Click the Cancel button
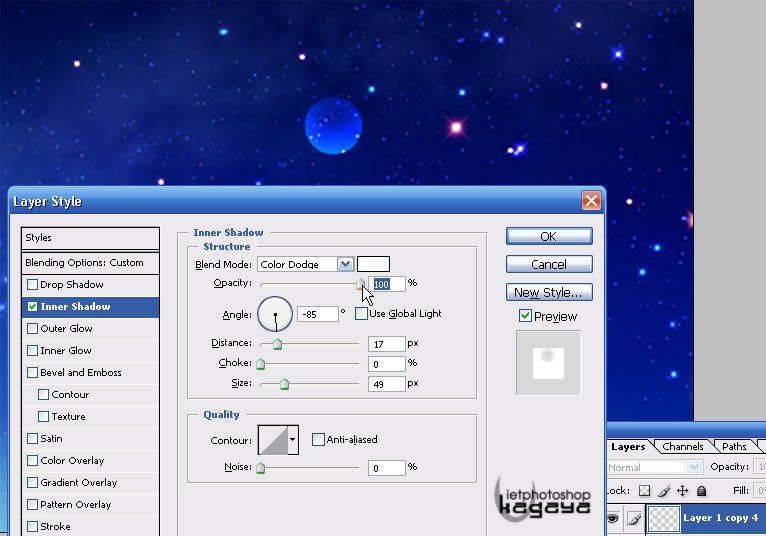This screenshot has height=536, width=766. coord(549,264)
